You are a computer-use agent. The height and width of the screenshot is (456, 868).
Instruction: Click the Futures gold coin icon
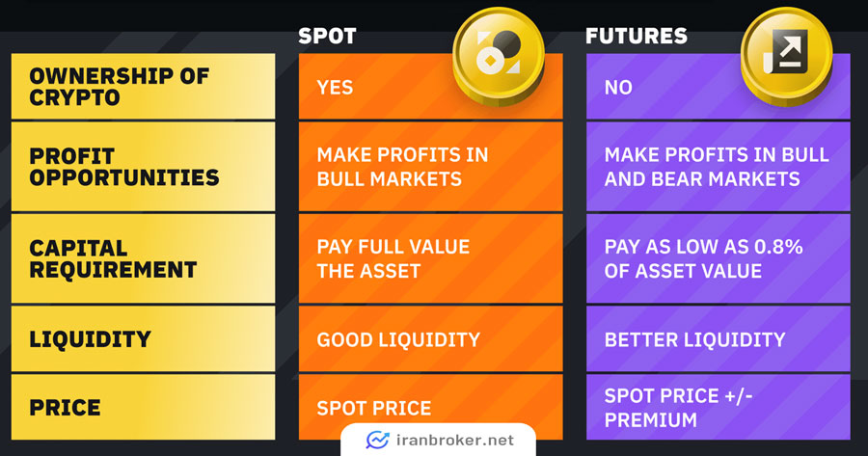787,55
